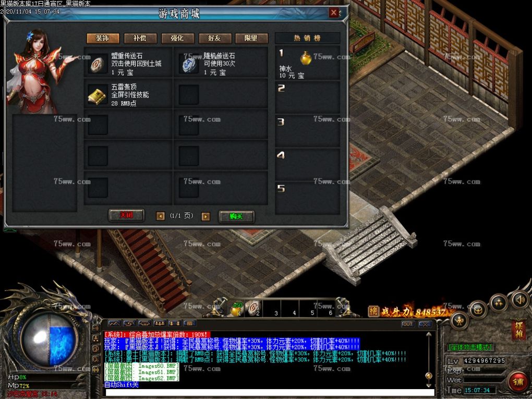Click the 沙巴克皇宫 map location text
The width and height of the screenshot is (532, 399).
click(22, 394)
